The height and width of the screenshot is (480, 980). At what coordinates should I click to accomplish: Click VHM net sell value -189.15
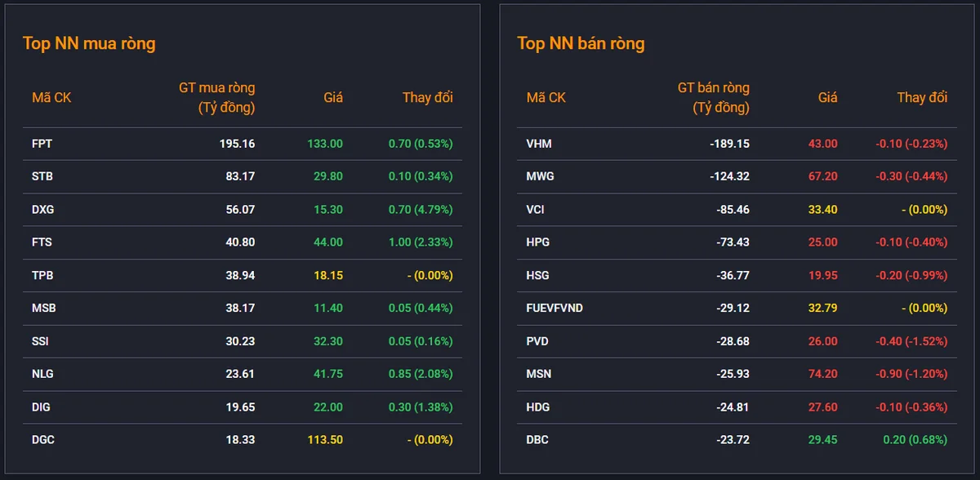(729, 144)
